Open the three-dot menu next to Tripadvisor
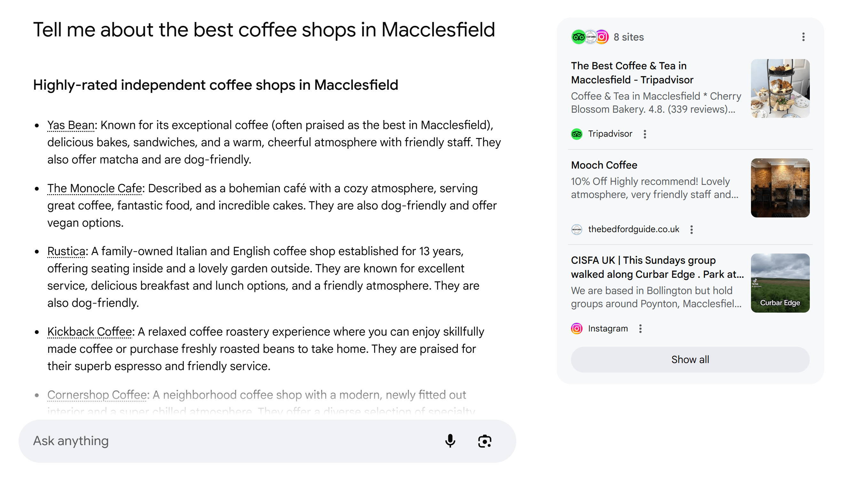 pyautogui.click(x=645, y=134)
